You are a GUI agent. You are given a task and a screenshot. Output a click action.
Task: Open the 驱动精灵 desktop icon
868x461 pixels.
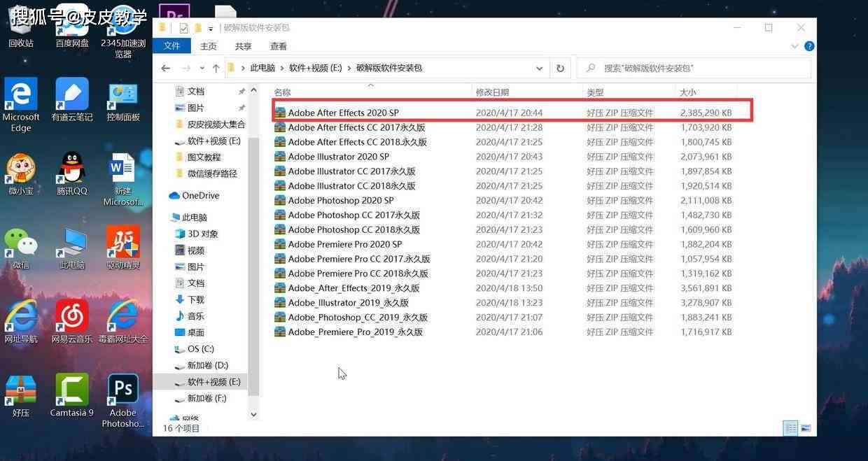(x=123, y=248)
